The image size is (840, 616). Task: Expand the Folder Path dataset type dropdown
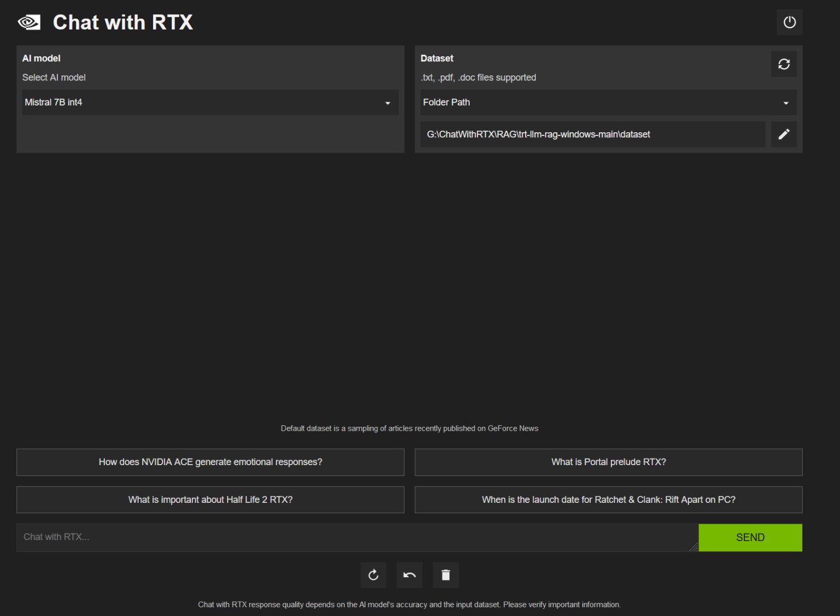click(608, 102)
